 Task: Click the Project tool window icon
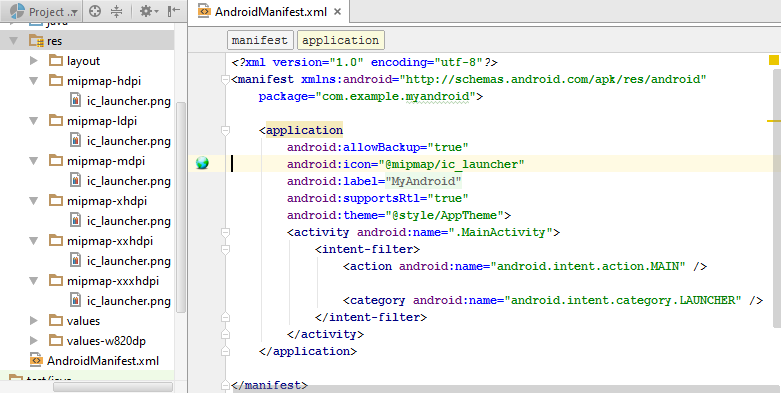click(17, 11)
